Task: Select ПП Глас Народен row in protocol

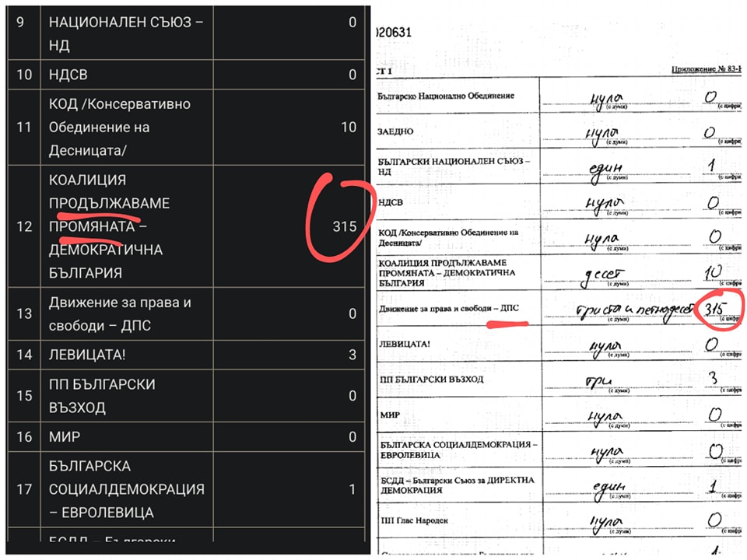Action: (x=559, y=520)
